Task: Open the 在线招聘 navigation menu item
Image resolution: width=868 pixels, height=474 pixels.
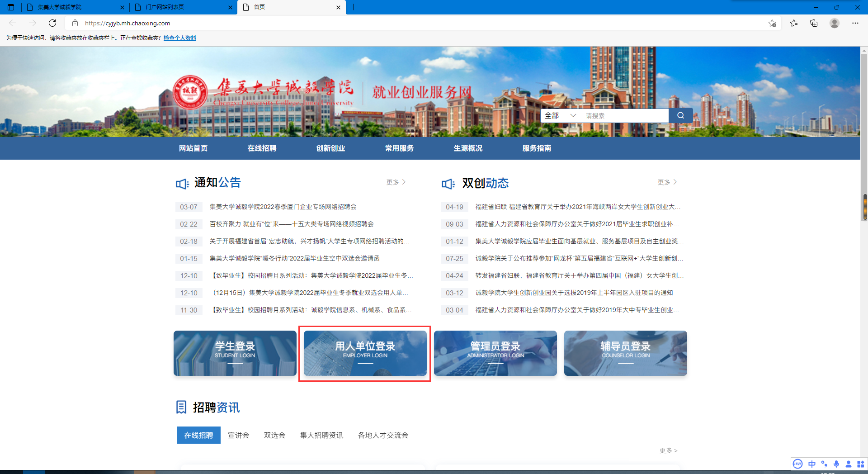Action: coord(262,148)
